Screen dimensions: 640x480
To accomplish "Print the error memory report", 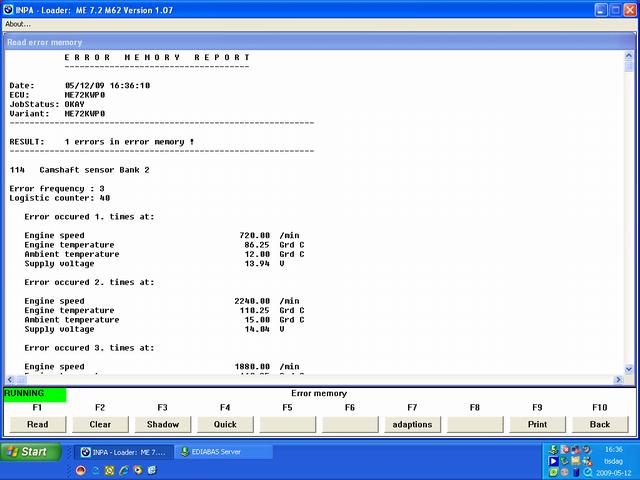I will click(537, 424).
